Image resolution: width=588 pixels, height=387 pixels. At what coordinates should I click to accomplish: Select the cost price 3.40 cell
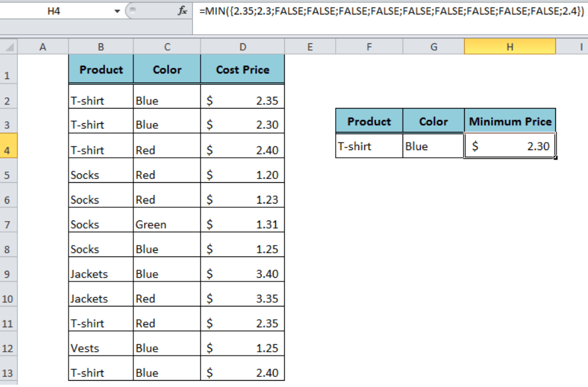(x=243, y=270)
